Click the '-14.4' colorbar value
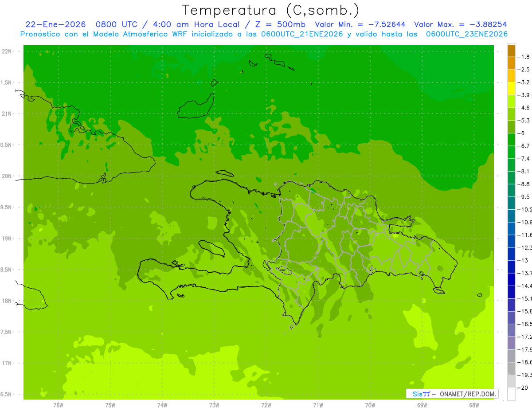 525,286
